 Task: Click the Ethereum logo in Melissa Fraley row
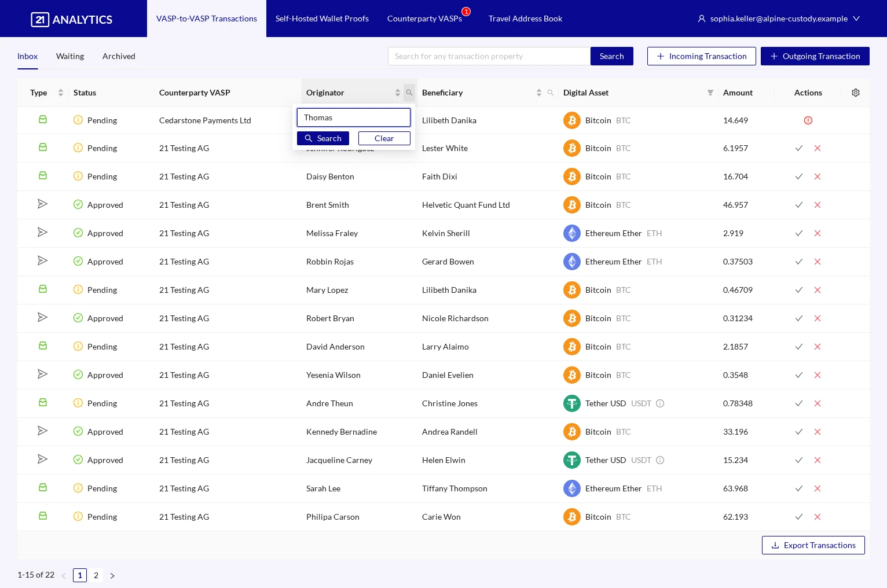(572, 233)
